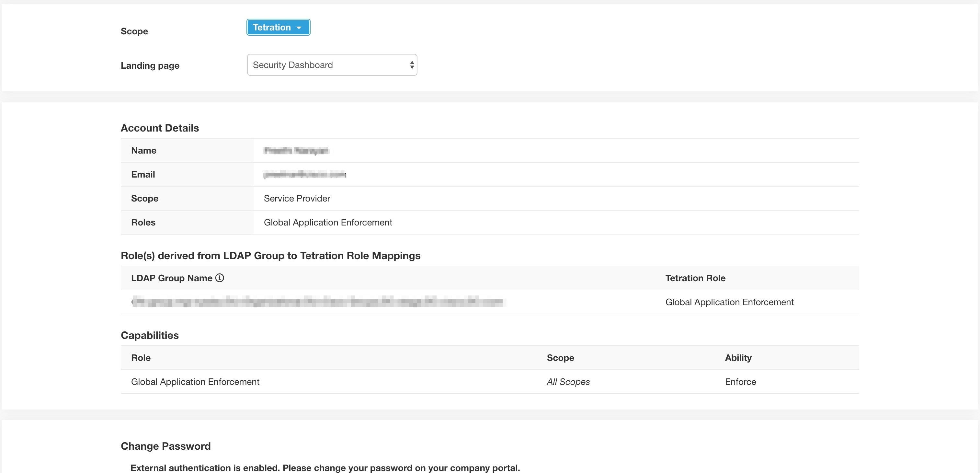
Task: Click the Tetration Role column header
Action: (695, 278)
